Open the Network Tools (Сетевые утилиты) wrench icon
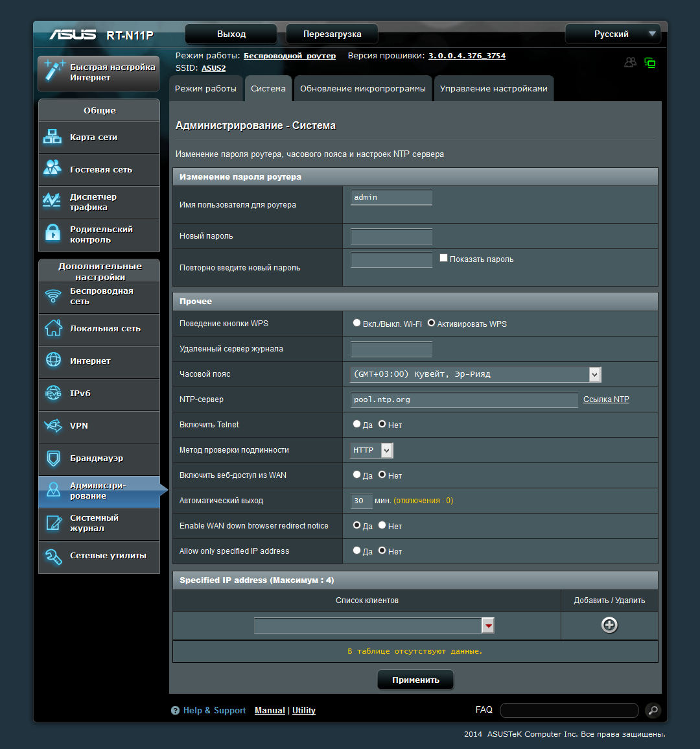 coord(53,556)
